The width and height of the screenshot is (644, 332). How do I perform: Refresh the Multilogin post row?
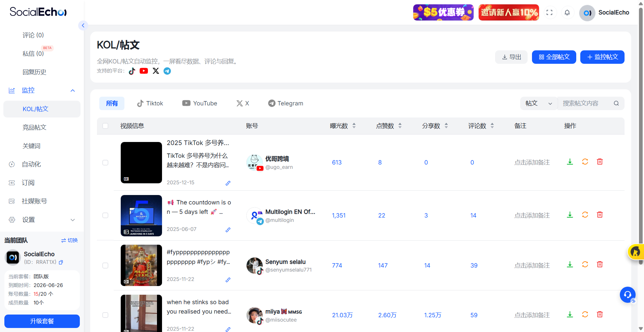[x=585, y=215]
